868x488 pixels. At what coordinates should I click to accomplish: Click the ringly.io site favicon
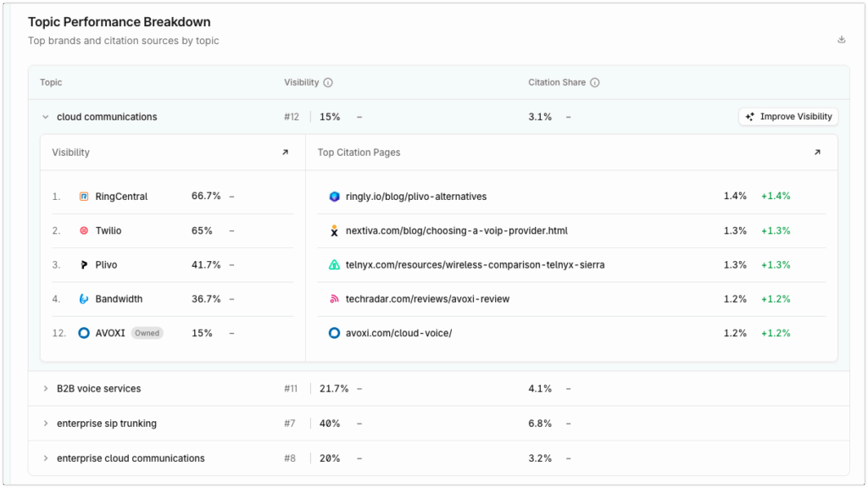coord(333,196)
